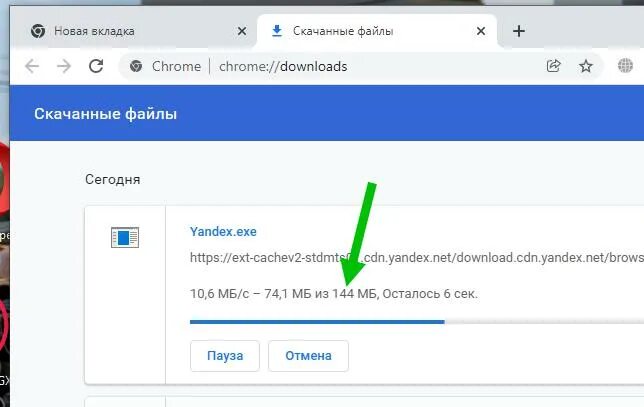
Task: Click Chrome logo on Новая вкладка tab
Action: [x=38, y=31]
